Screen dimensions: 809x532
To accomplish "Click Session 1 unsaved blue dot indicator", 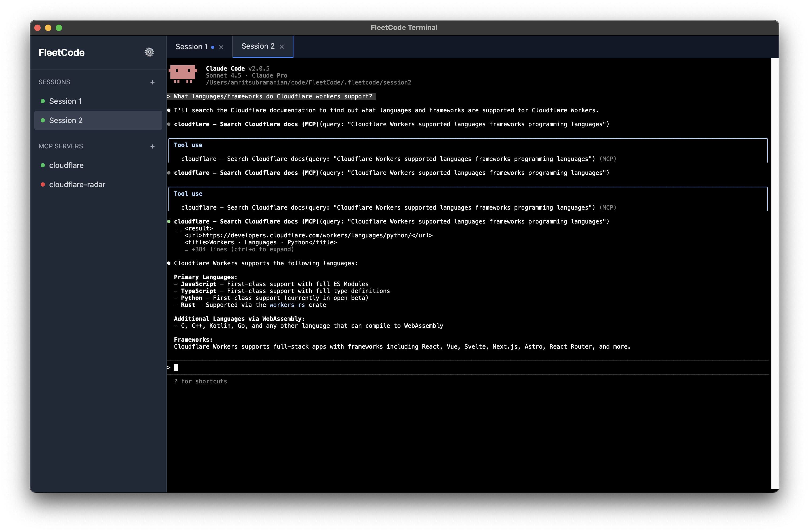I will tap(213, 47).
